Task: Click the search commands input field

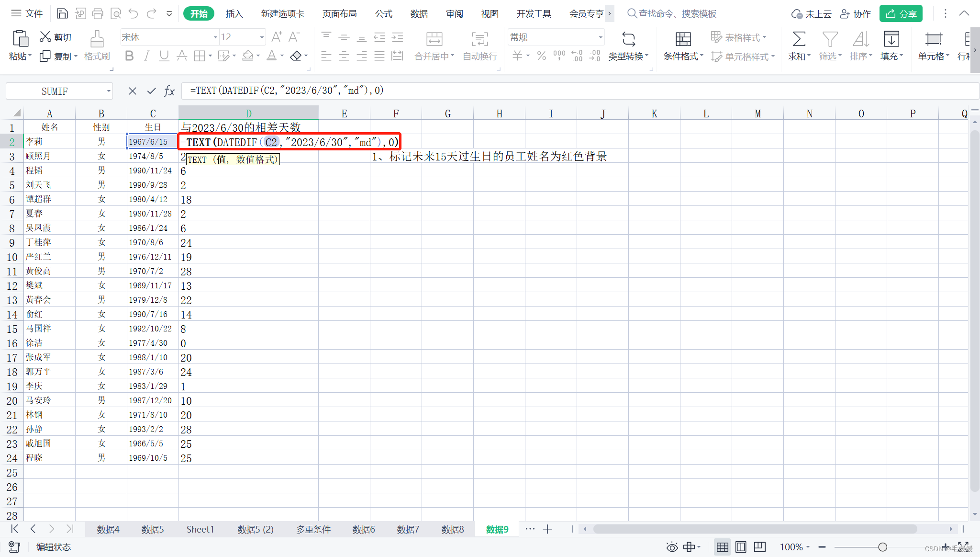Action: click(x=677, y=14)
